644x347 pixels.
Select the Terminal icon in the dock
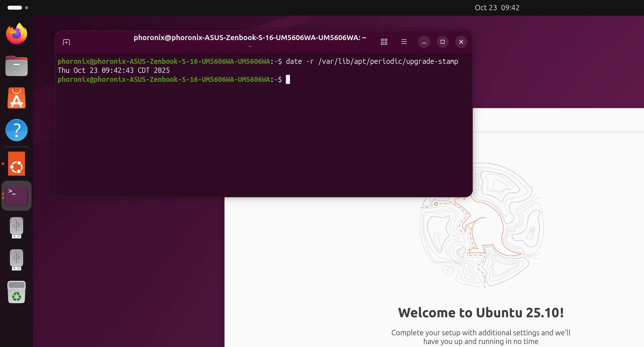(x=16, y=196)
